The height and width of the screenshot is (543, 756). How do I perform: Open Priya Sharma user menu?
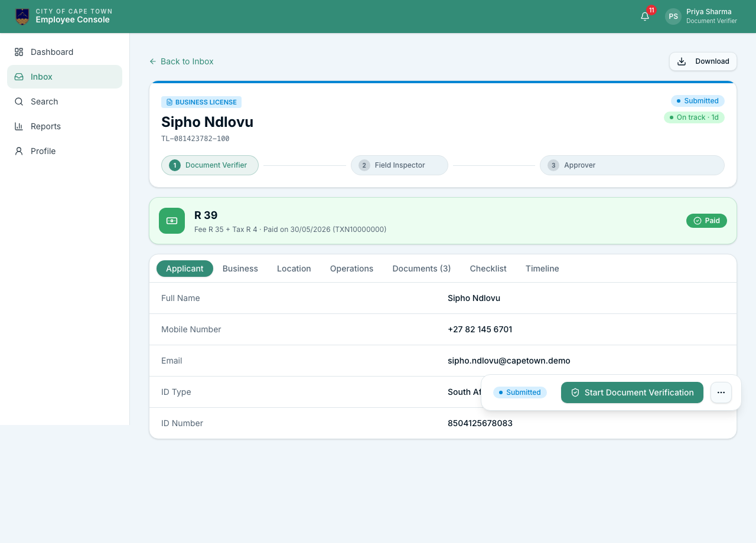point(701,17)
